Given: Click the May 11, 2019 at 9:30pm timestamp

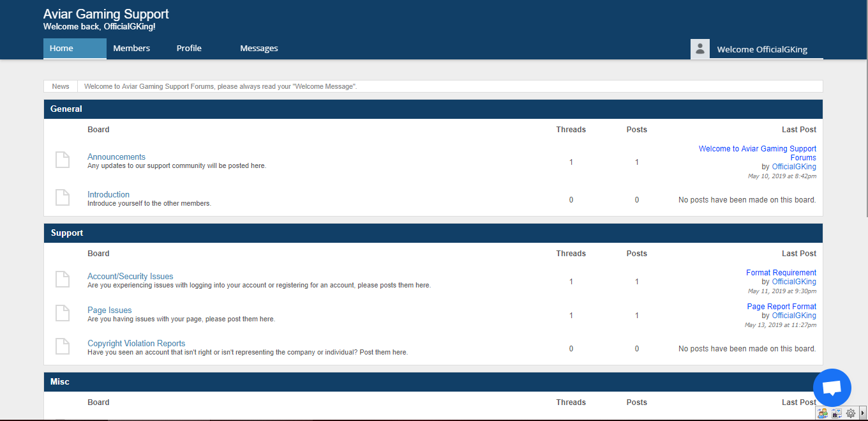Looking at the screenshot, I should pos(782,291).
